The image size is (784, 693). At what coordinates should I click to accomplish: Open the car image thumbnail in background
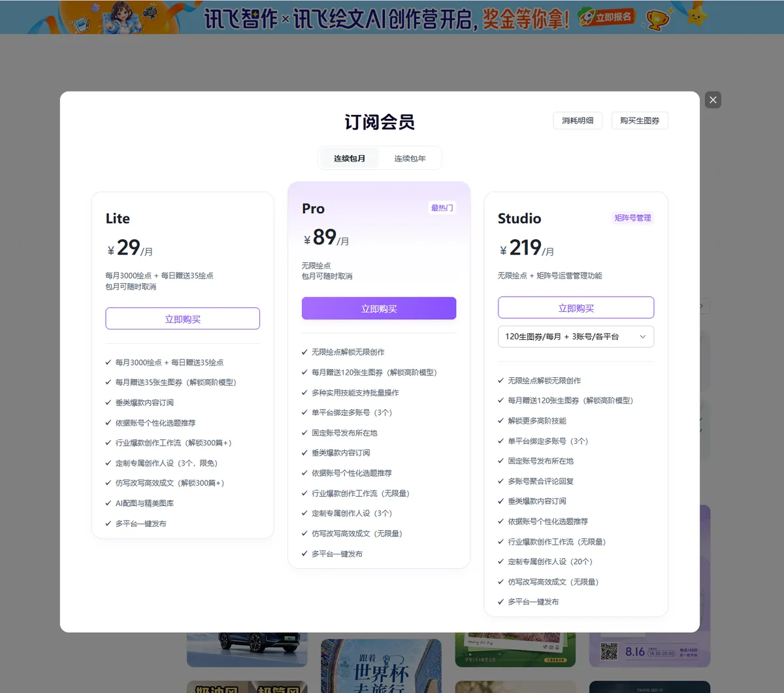click(x=247, y=649)
